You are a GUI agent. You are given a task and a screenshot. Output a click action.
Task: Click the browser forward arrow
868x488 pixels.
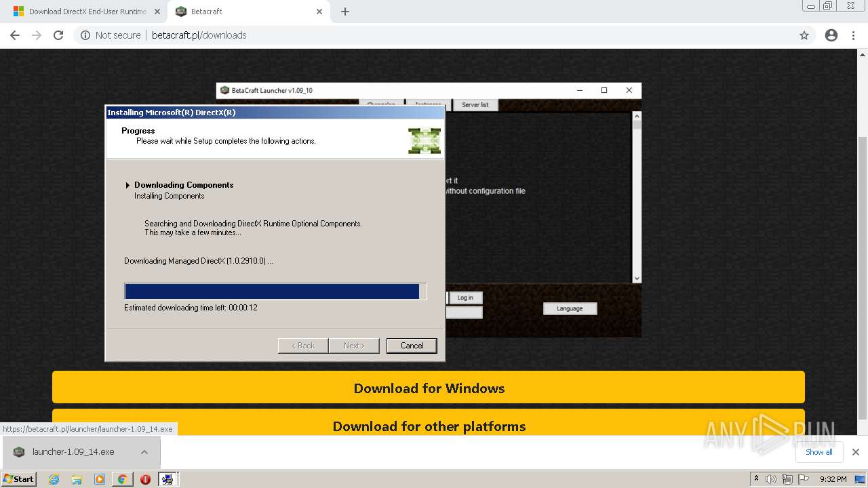tap(37, 35)
